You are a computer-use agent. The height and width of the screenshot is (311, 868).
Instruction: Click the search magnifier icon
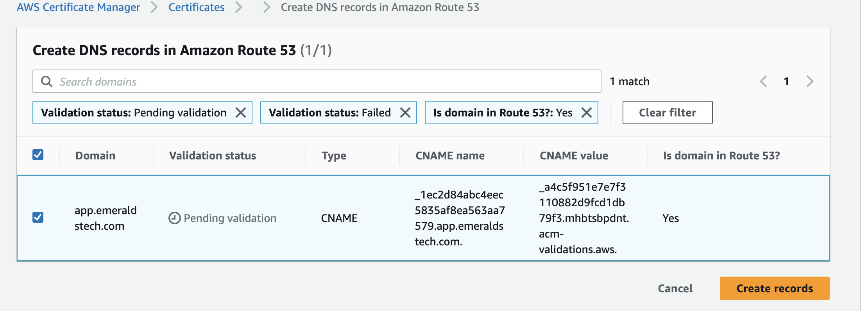click(47, 81)
